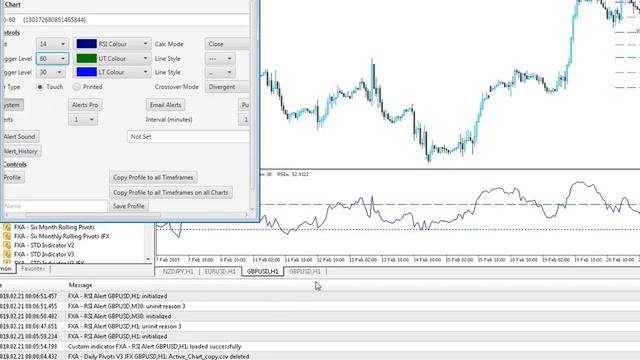Click the Alert Sound button
The width and height of the screenshot is (640, 360).
point(20,137)
